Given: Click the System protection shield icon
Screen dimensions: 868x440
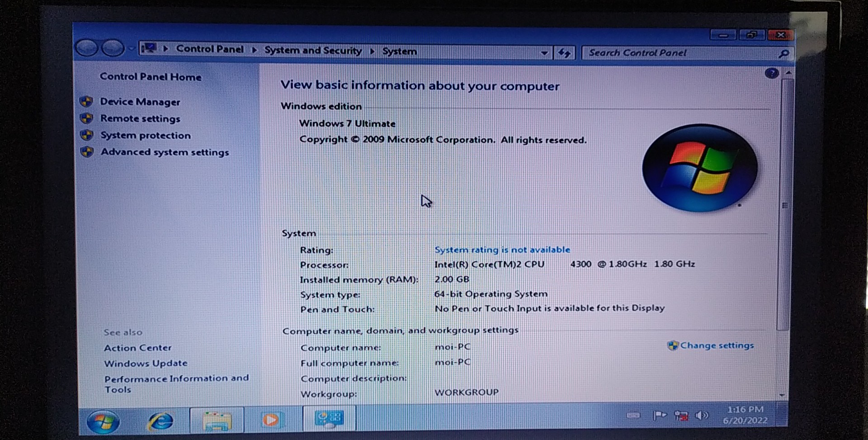Looking at the screenshot, I should (86, 135).
